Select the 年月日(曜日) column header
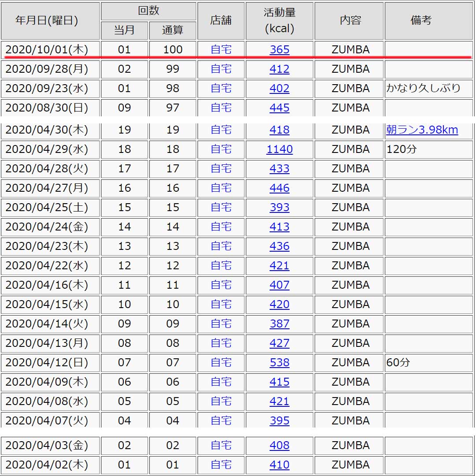The image size is (476, 476). coord(50,21)
